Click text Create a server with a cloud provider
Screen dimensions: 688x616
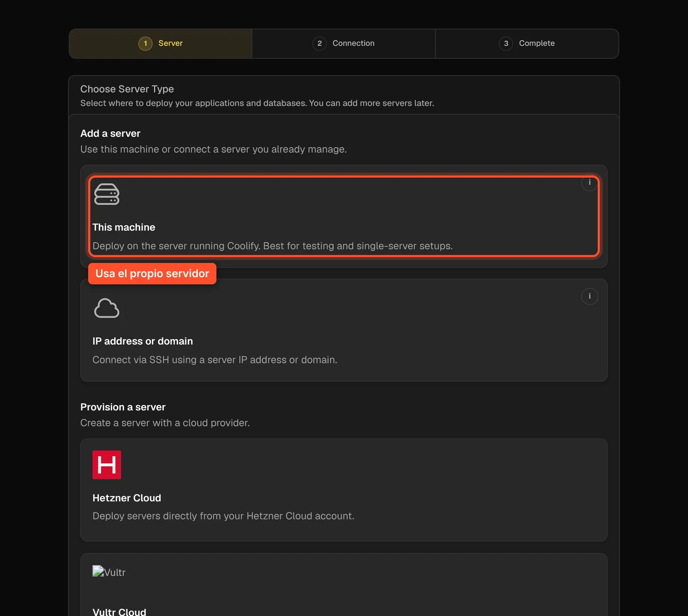165,423
